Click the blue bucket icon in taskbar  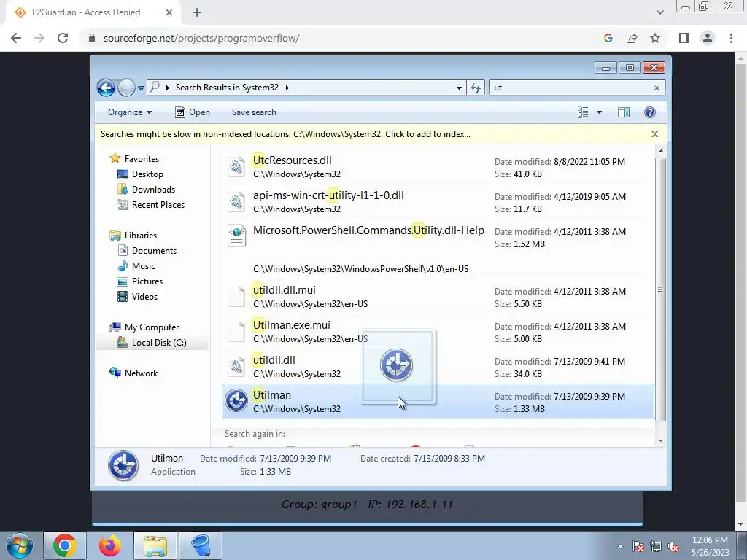(201, 545)
